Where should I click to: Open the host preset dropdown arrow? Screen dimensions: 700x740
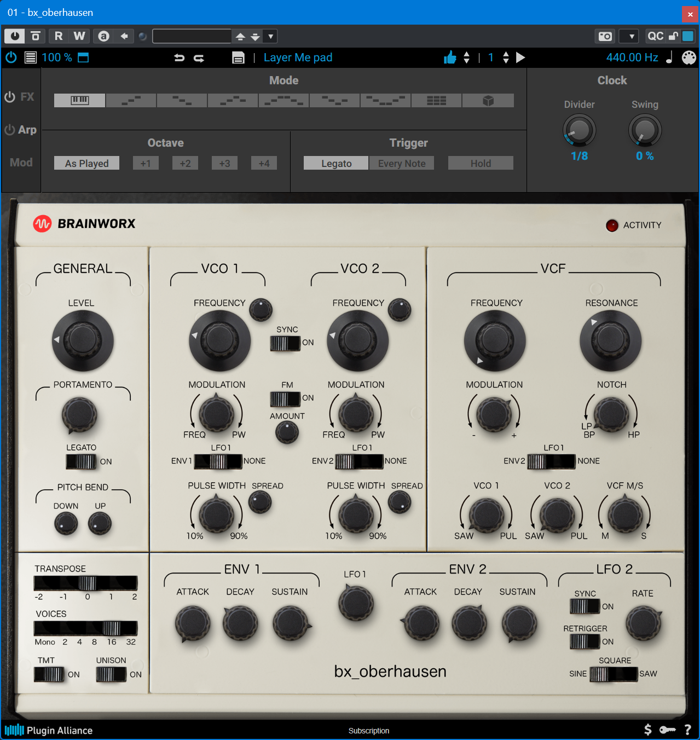(x=271, y=37)
